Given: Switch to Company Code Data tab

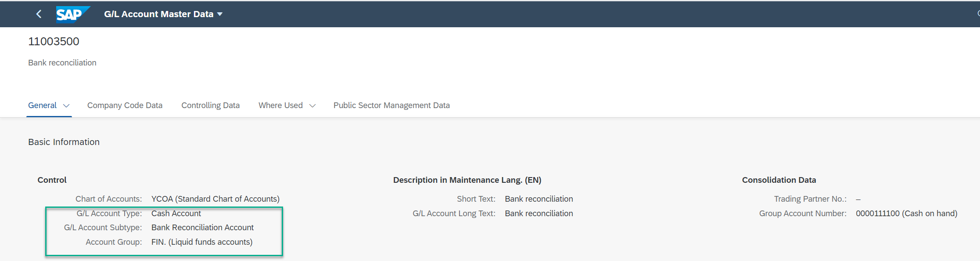Looking at the screenshot, I should 125,105.
